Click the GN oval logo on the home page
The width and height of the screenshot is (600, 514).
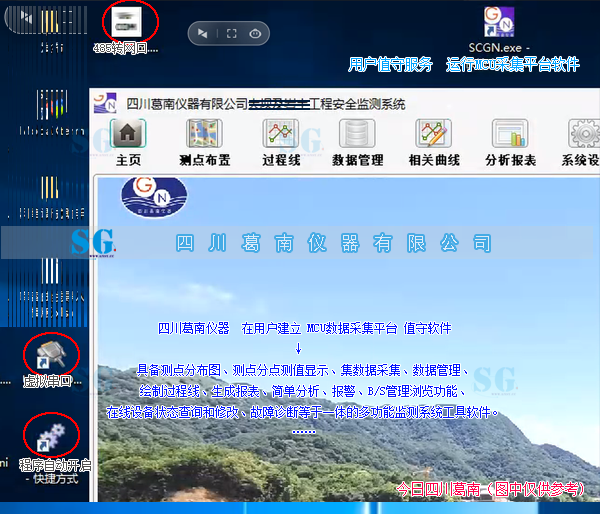click(x=154, y=196)
